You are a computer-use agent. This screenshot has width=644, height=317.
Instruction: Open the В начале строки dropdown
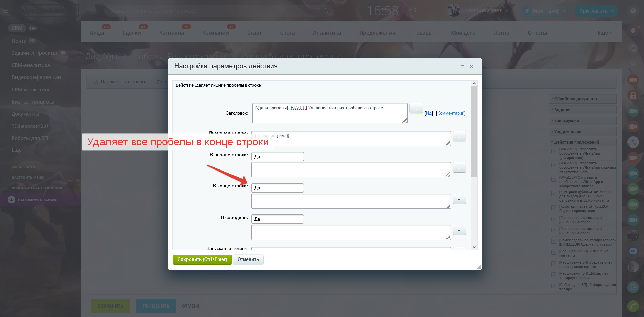point(277,156)
